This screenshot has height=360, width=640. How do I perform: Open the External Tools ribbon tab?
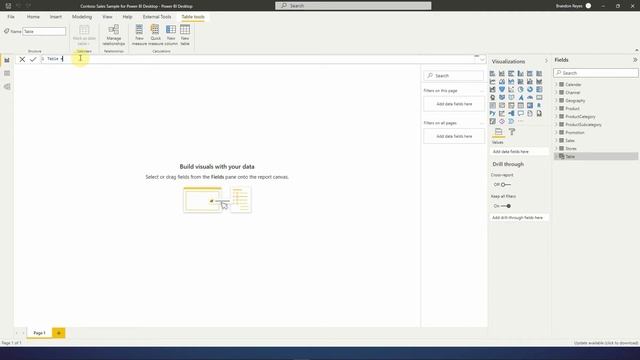[157, 17]
